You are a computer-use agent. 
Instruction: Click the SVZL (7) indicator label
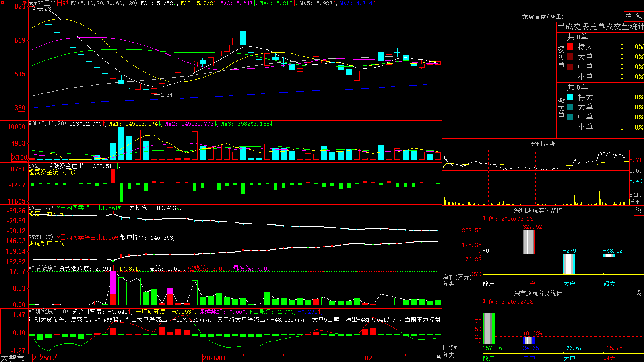point(41,208)
